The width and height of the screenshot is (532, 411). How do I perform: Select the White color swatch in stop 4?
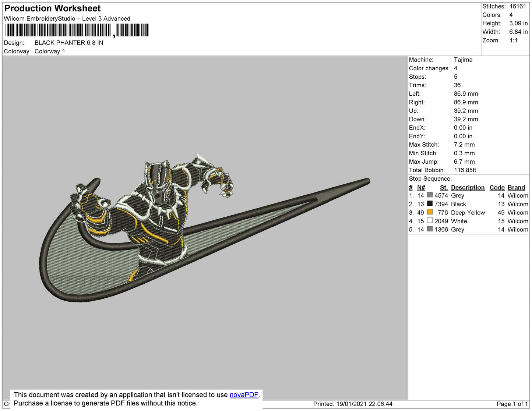(x=430, y=220)
